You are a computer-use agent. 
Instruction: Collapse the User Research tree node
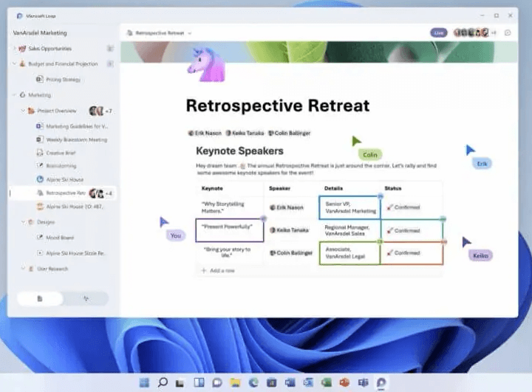[23, 269]
